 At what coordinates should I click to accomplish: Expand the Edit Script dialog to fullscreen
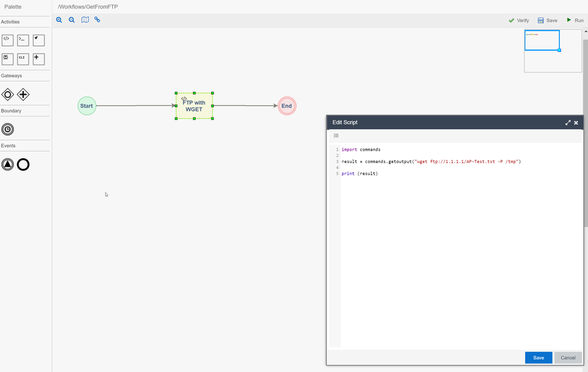click(568, 122)
